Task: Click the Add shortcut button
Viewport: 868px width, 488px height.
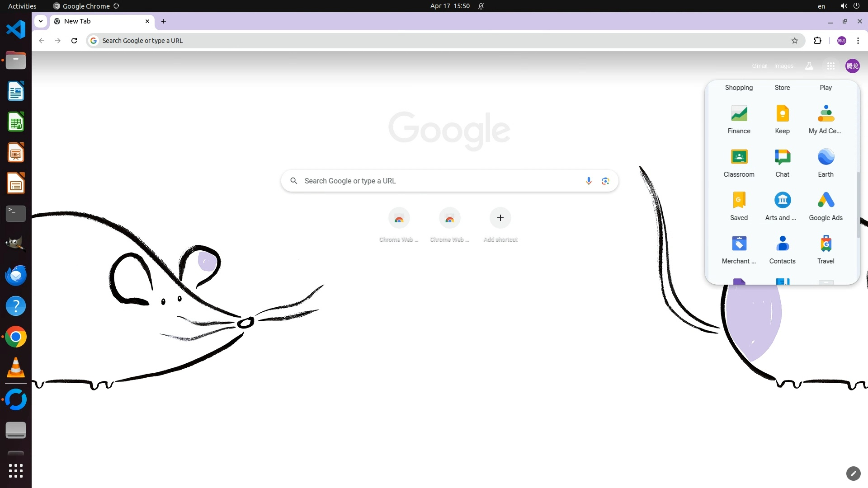Action: [500, 218]
